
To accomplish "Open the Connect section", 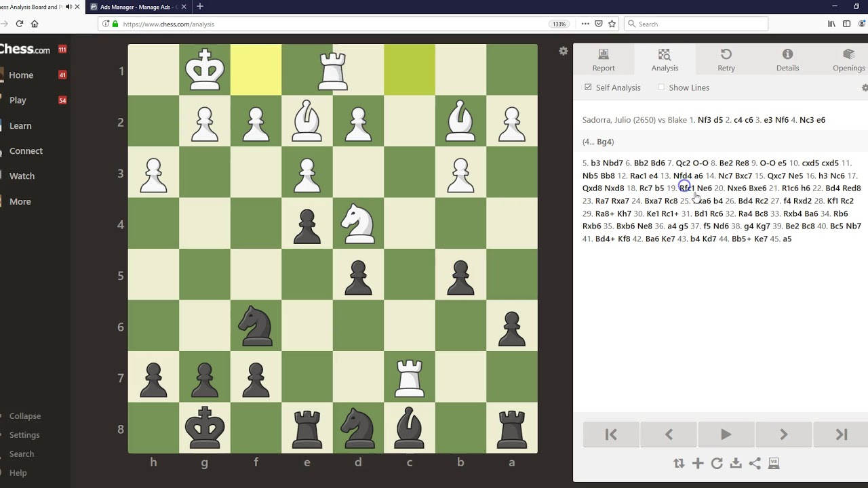I will [x=26, y=151].
